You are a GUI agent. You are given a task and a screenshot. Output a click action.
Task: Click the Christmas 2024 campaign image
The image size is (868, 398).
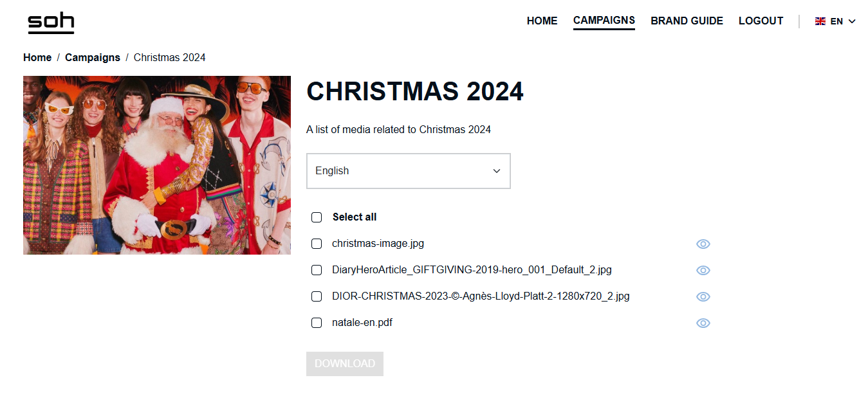click(157, 165)
